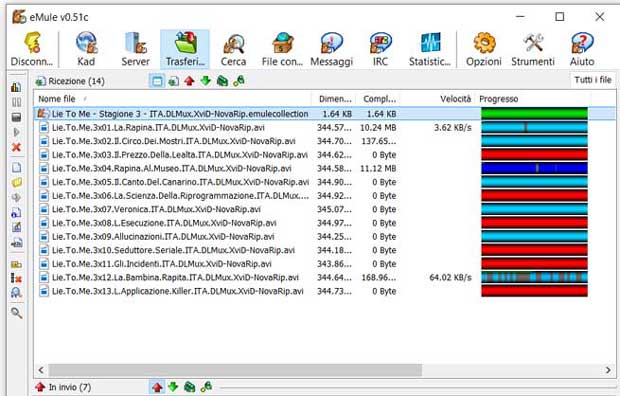The width and height of the screenshot is (620, 396).
Task: Sort by the Nome file column header
Action: (x=173, y=99)
